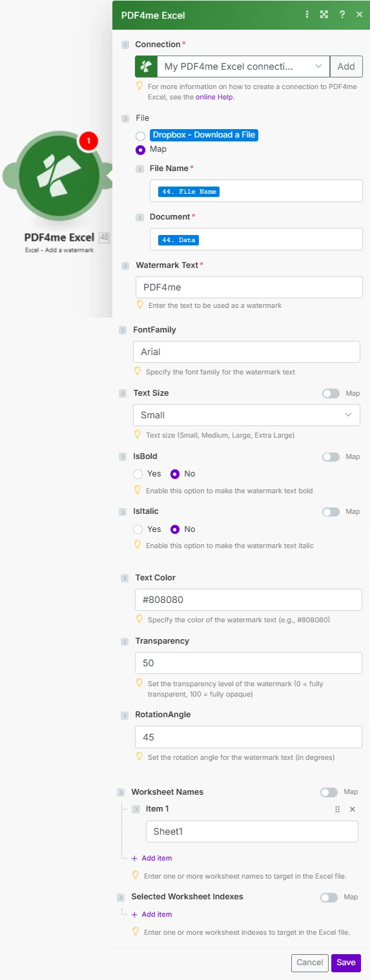
Task: Click the Connection field info arrow icon
Action: 125,45
